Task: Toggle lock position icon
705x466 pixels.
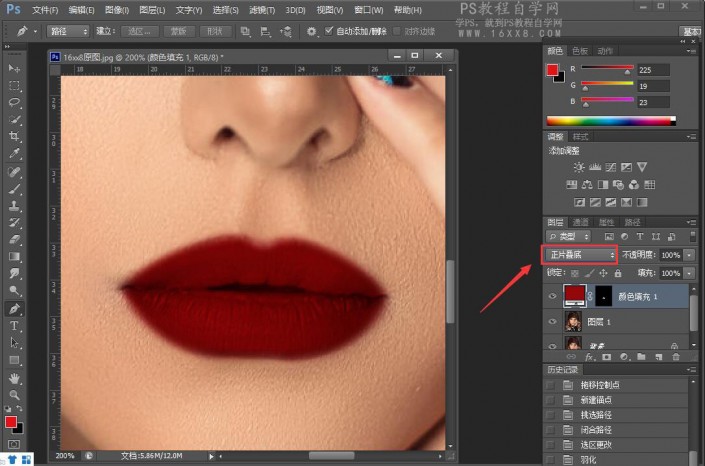Action: (603, 273)
